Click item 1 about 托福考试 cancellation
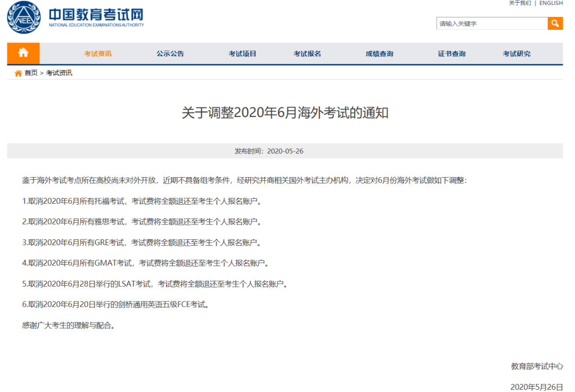The height and width of the screenshot is (392, 575). point(142,201)
